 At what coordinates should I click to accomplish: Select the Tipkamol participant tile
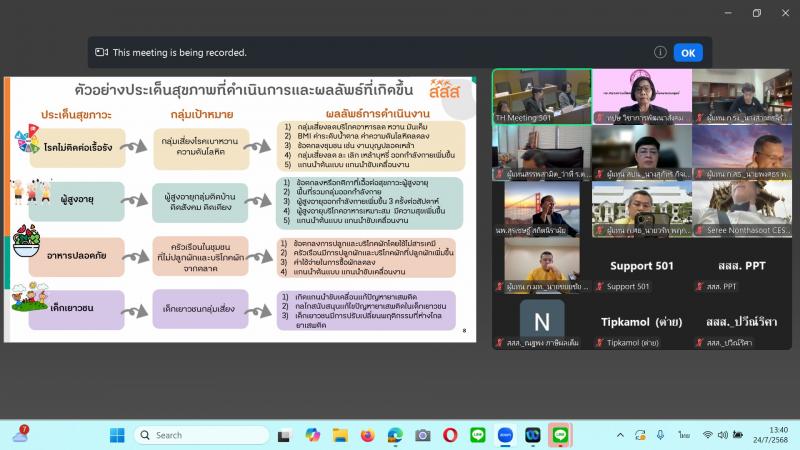tap(642, 321)
